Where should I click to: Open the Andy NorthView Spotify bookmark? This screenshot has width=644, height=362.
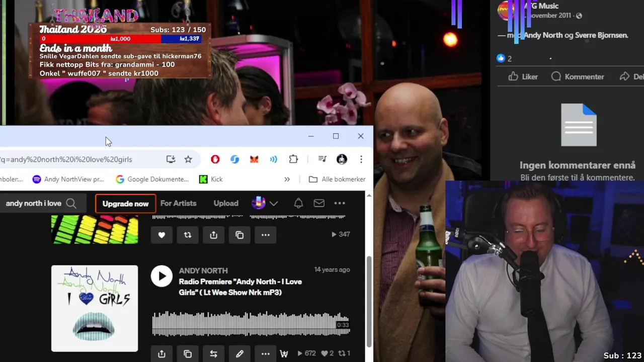coord(68,179)
